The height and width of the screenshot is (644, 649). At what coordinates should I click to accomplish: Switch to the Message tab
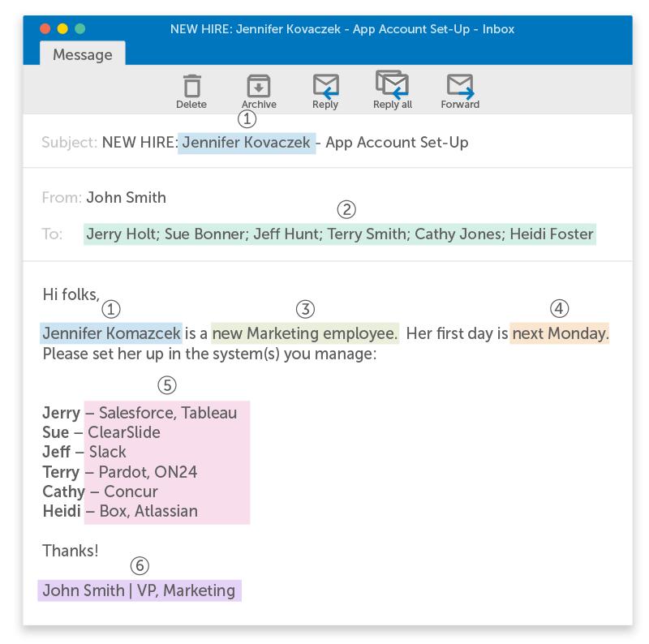pyautogui.click(x=82, y=54)
